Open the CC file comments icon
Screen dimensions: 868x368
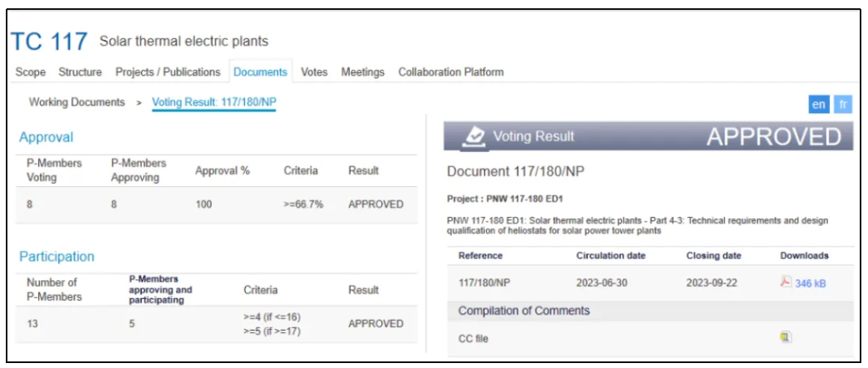click(x=785, y=337)
